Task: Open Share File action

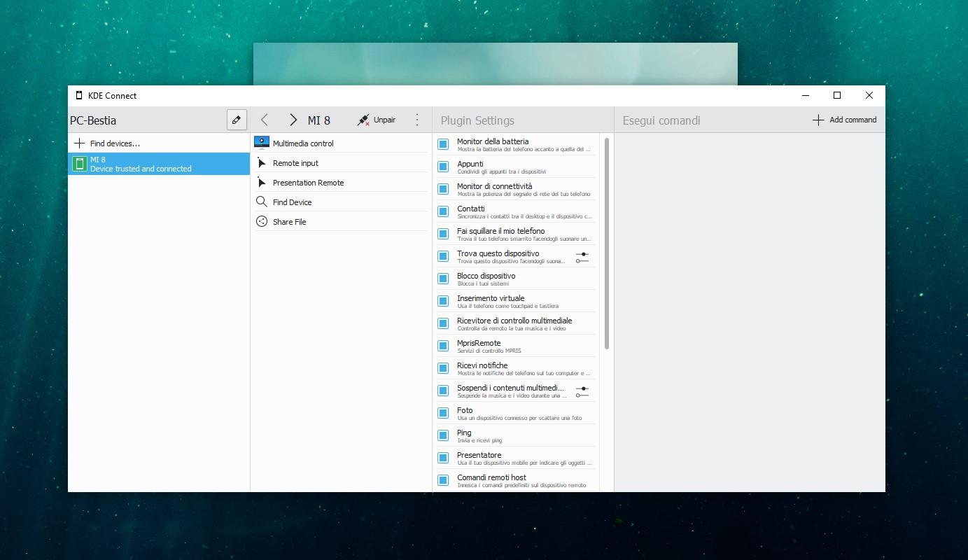Action: pyautogui.click(x=340, y=221)
